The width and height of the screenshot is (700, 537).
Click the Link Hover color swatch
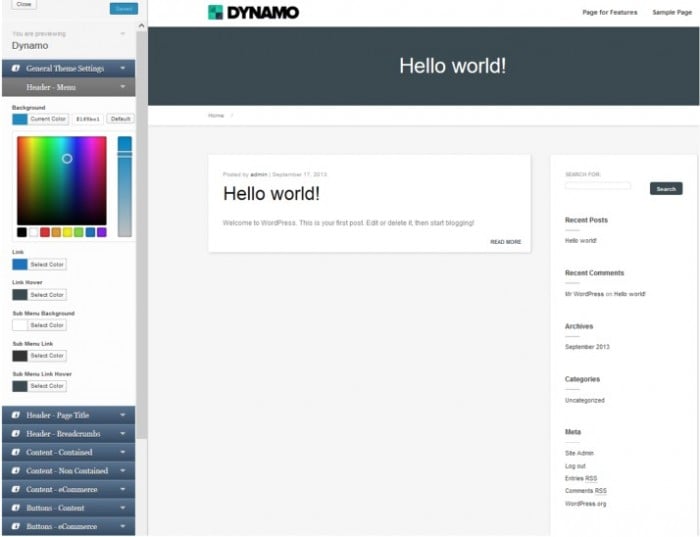(20, 295)
